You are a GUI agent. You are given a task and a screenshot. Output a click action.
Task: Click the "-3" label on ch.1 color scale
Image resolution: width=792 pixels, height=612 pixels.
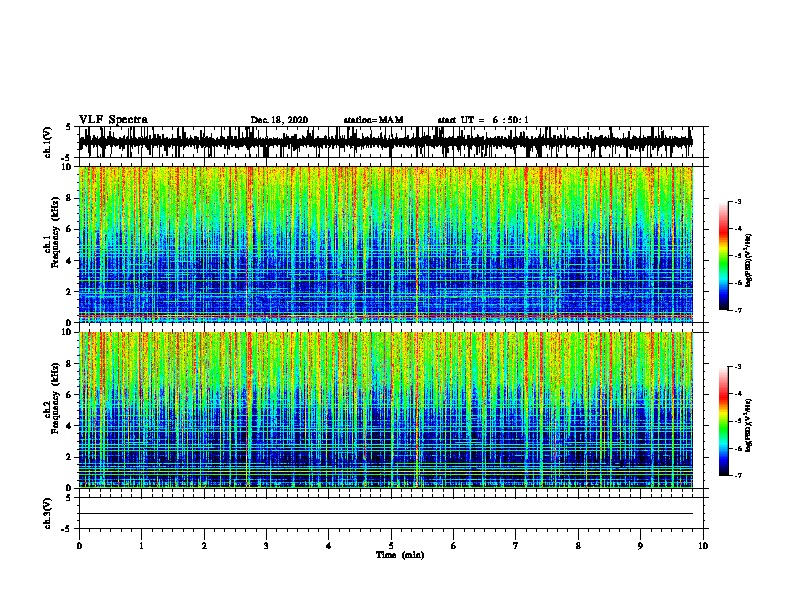click(x=738, y=202)
